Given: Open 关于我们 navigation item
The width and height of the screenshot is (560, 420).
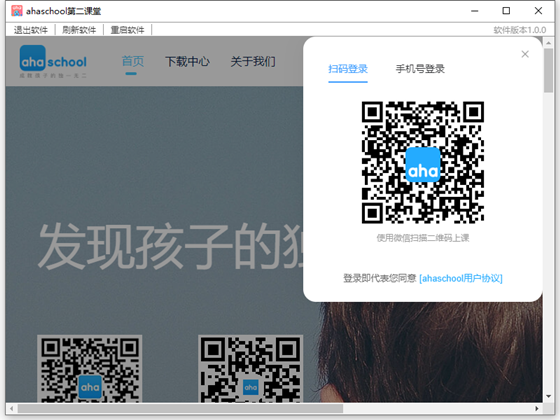Looking at the screenshot, I should click(x=253, y=61).
